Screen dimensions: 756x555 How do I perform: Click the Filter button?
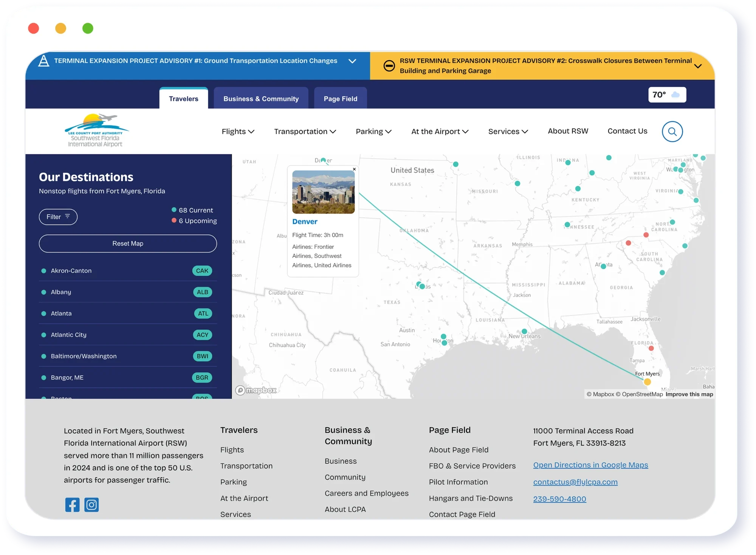[58, 217]
